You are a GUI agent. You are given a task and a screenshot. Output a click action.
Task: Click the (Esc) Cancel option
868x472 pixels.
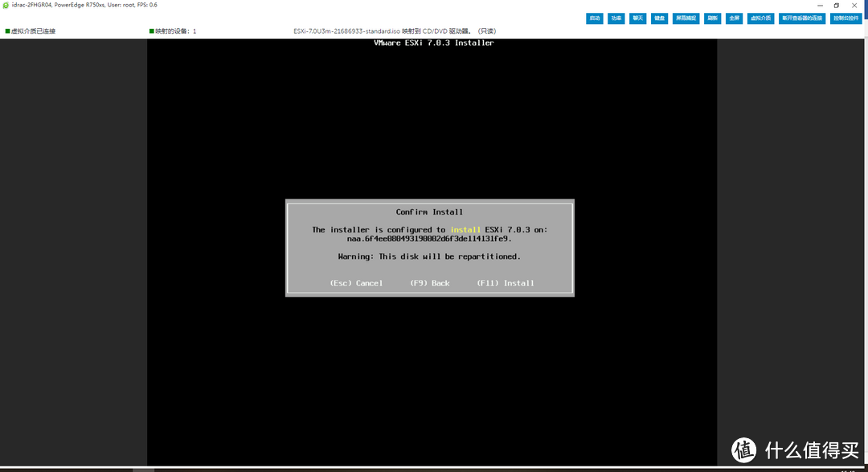[x=356, y=283]
